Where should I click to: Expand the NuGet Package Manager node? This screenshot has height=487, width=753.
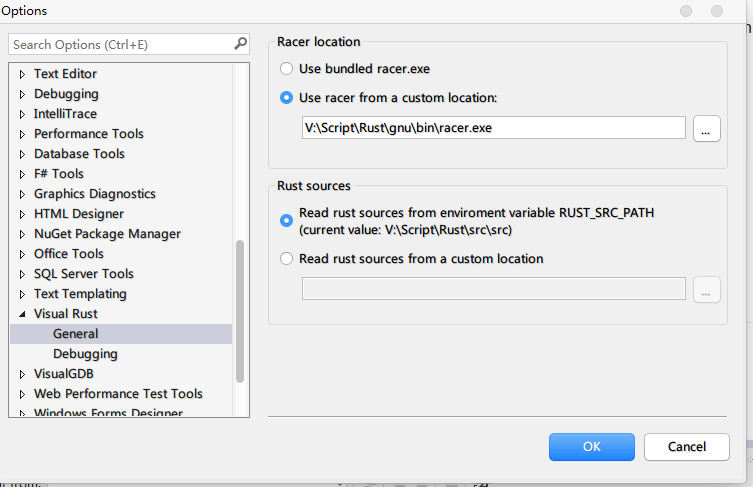(22, 234)
